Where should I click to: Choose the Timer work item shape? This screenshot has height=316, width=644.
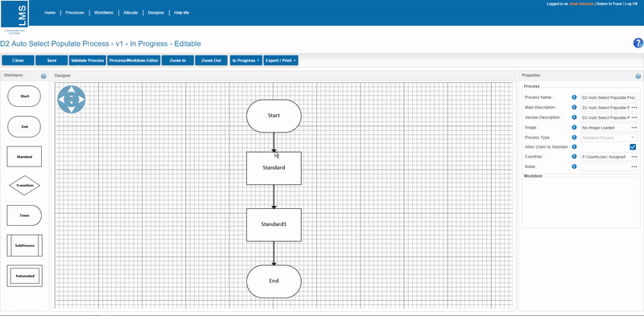tap(24, 215)
